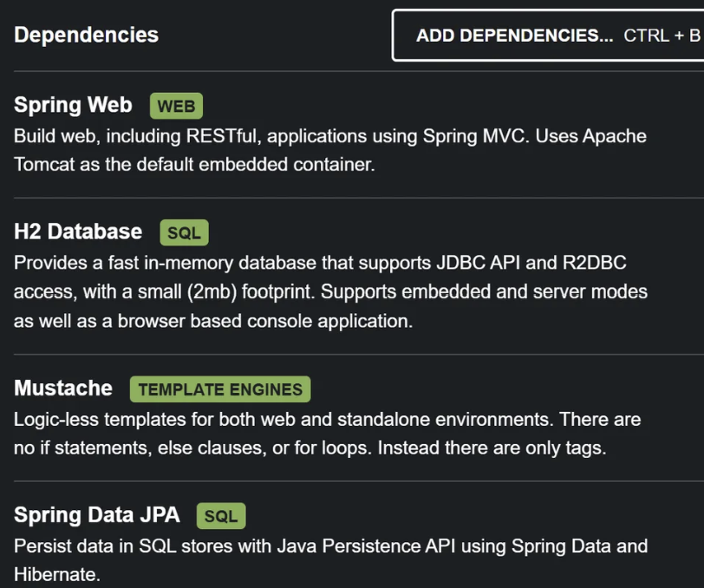Screen dimensions: 704x588
Task: Click the '(2mb) footprint' description line
Action: 329,291
